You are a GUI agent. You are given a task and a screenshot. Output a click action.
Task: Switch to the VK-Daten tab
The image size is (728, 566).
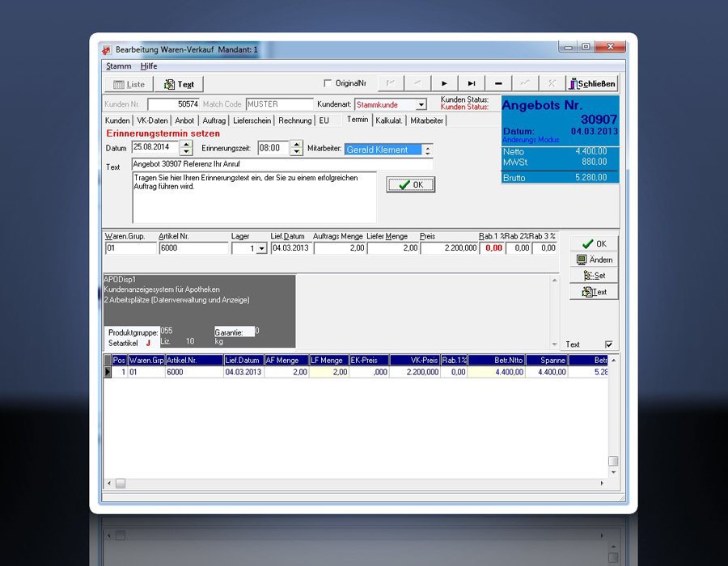pyautogui.click(x=152, y=120)
